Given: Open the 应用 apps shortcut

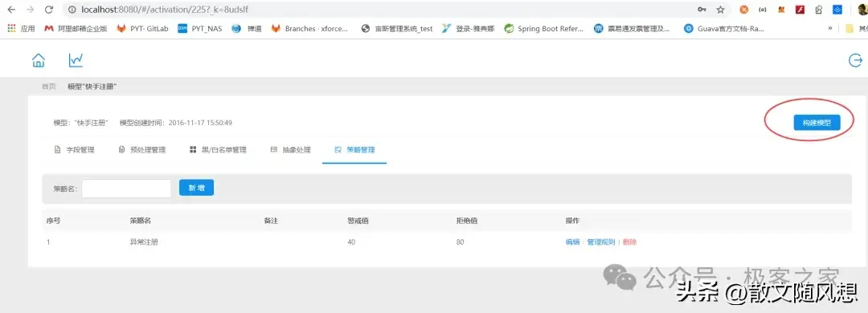Looking at the screenshot, I should click(x=21, y=29).
